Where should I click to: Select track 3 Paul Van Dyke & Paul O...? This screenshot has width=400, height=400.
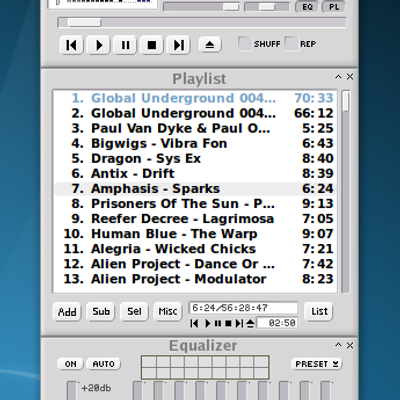(195, 128)
